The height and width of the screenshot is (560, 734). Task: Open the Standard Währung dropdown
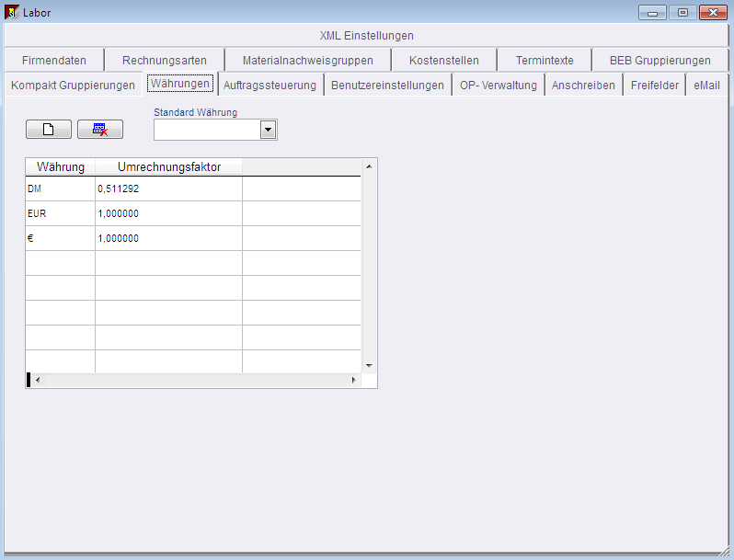pyautogui.click(x=268, y=131)
